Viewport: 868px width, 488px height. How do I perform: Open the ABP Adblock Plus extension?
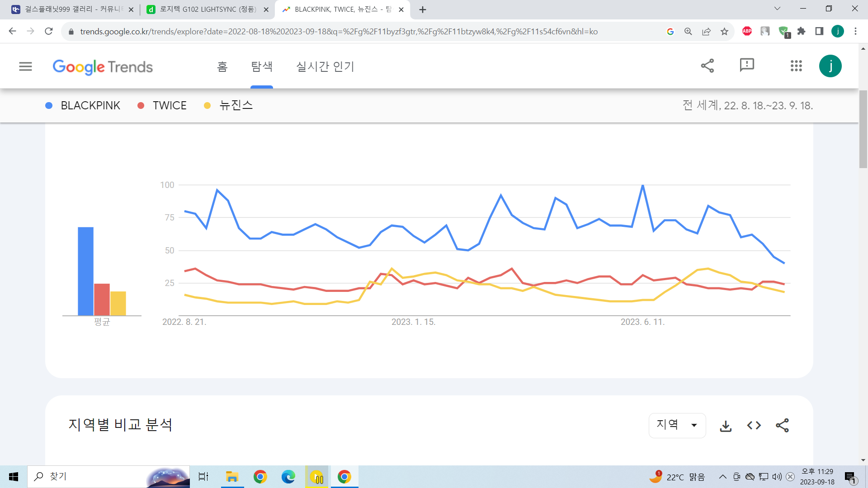[x=747, y=31]
